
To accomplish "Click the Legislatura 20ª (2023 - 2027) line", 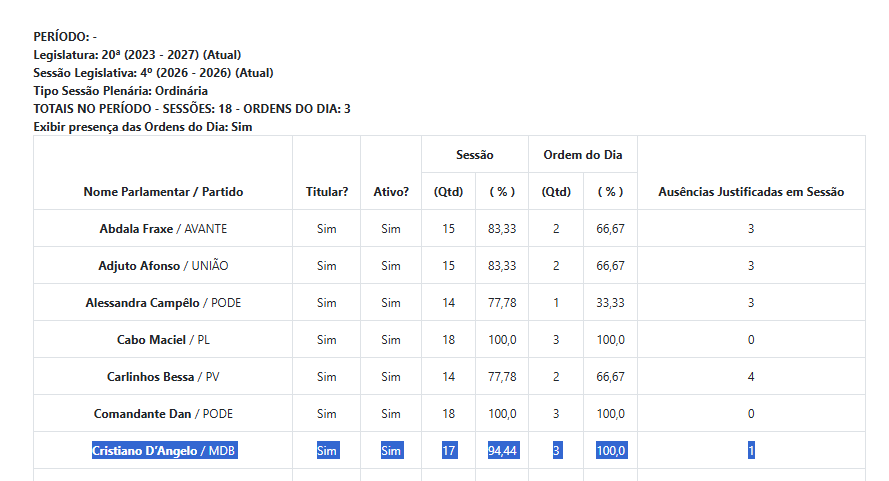I will pyautogui.click(x=137, y=55).
